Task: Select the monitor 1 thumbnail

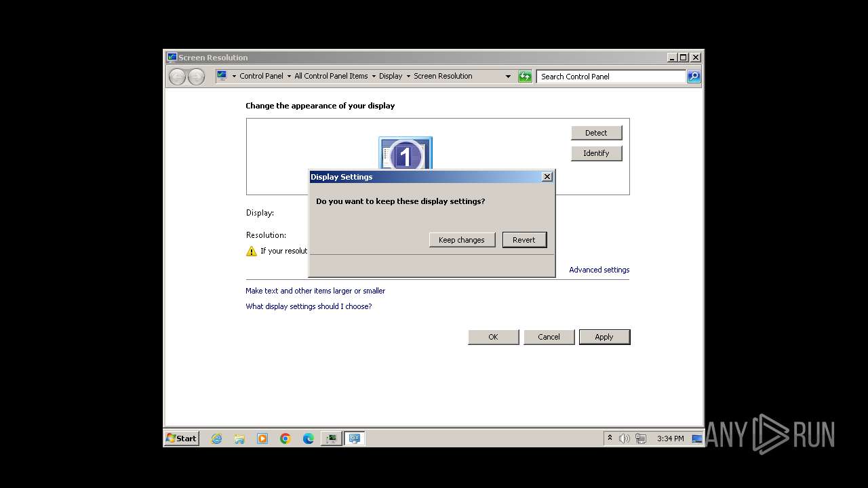Action: tap(406, 153)
